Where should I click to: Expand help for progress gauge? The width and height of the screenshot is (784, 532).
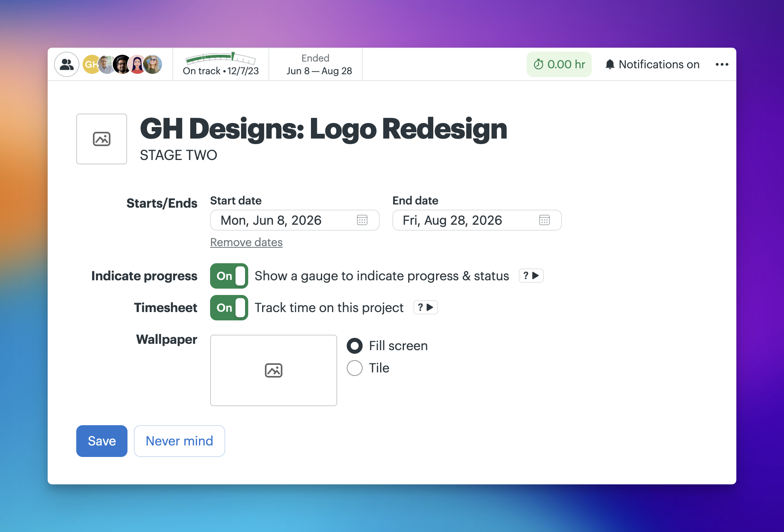click(531, 276)
